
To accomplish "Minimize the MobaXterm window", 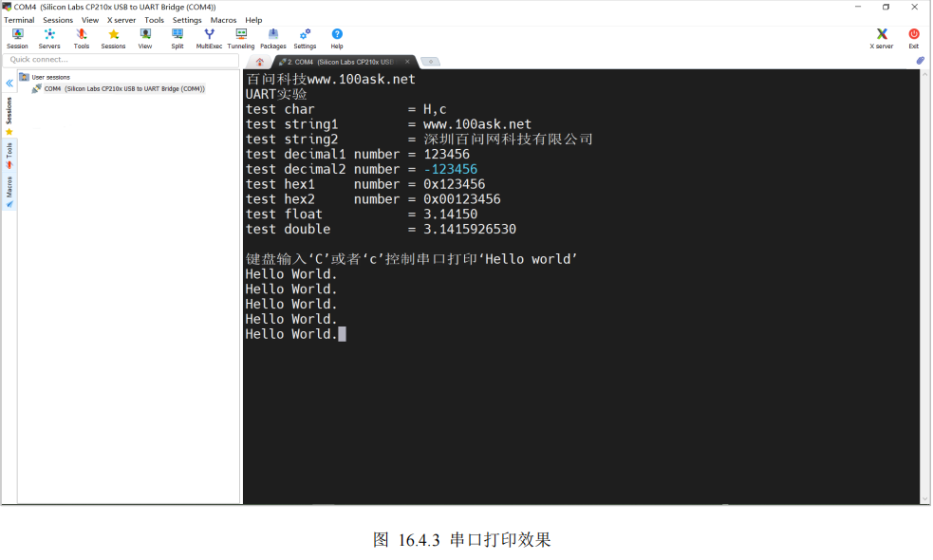I will click(x=858, y=8).
